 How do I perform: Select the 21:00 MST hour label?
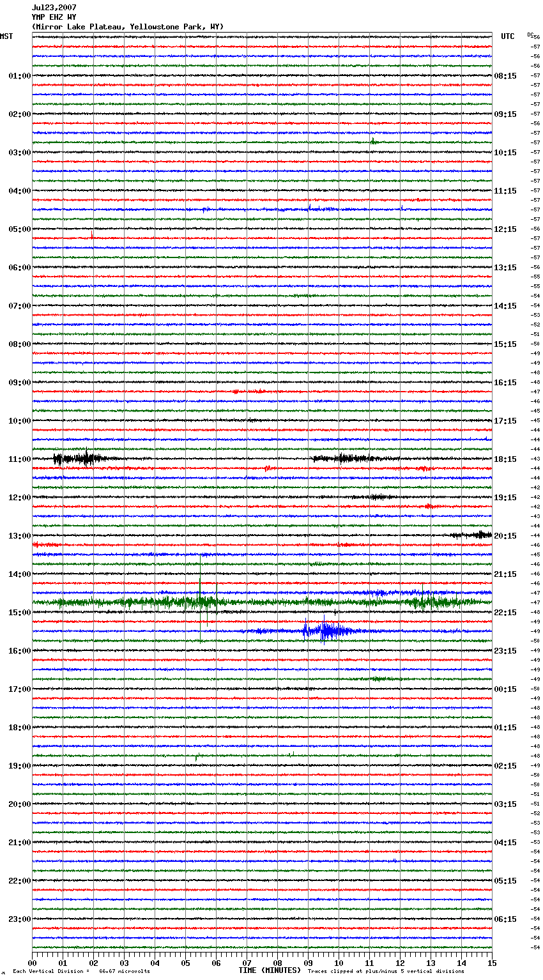[20, 843]
